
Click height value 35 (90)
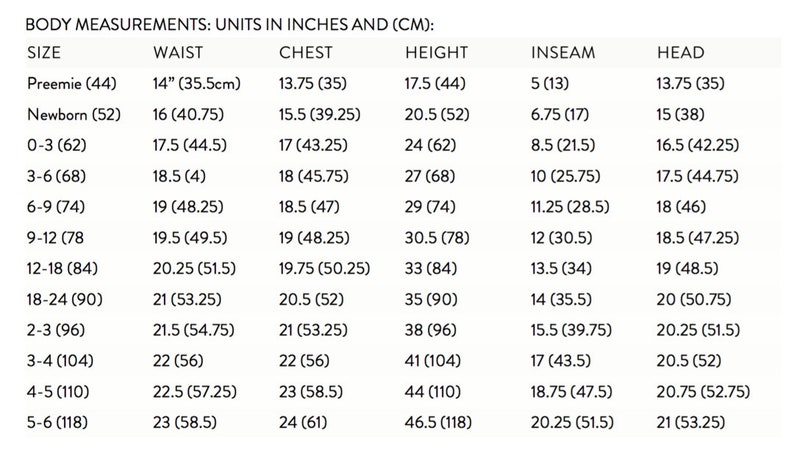click(x=431, y=299)
